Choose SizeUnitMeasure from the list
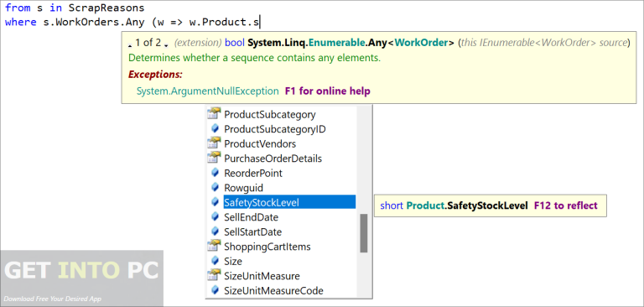The image size is (644, 307). [262, 276]
